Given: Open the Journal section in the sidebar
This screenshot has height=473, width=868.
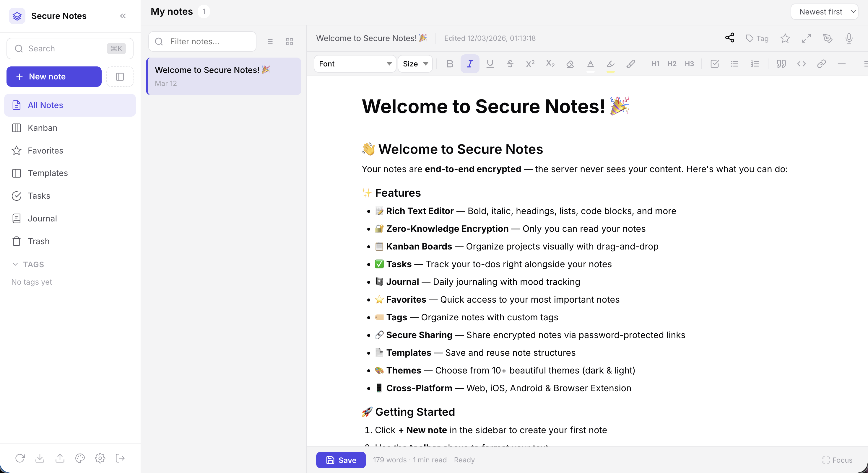Looking at the screenshot, I should (43, 218).
